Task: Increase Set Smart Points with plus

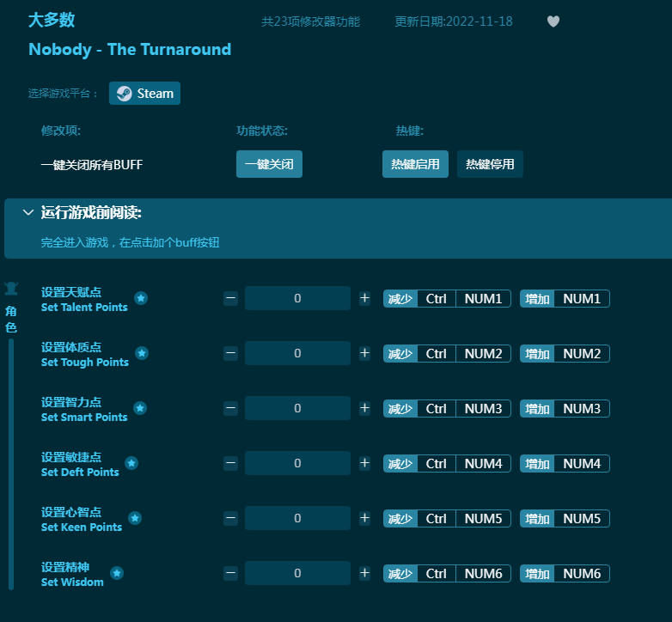Action: point(364,408)
